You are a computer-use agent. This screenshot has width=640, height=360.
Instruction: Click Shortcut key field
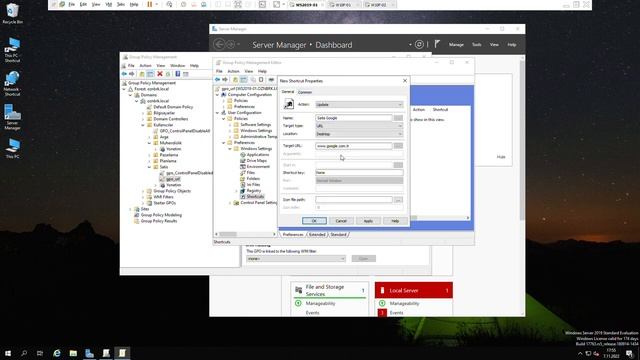(359, 173)
